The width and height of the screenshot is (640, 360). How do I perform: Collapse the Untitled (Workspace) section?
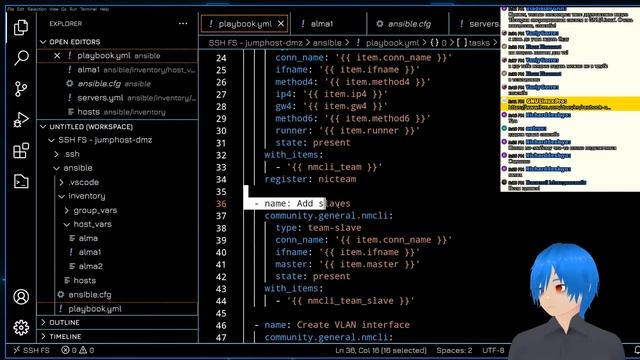click(x=43, y=127)
